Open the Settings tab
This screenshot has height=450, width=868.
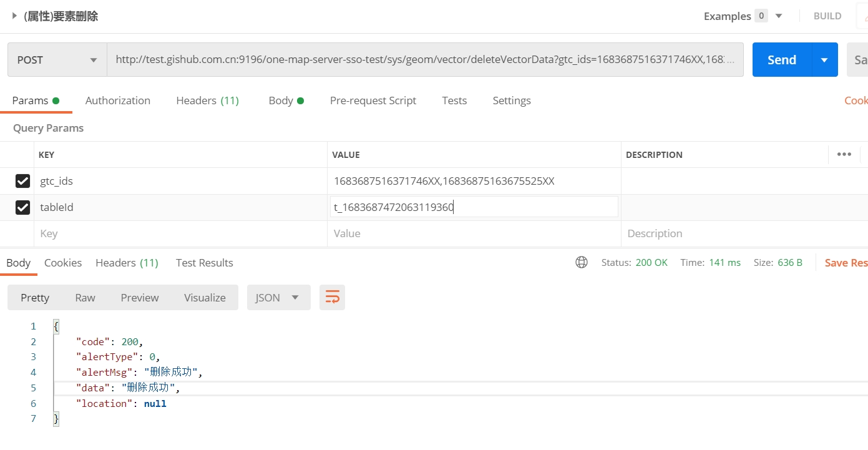[512, 100]
